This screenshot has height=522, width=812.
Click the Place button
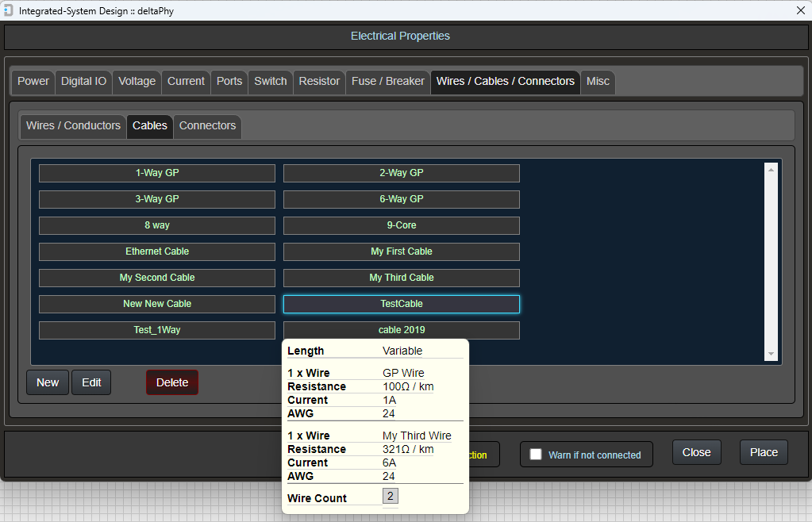click(763, 452)
